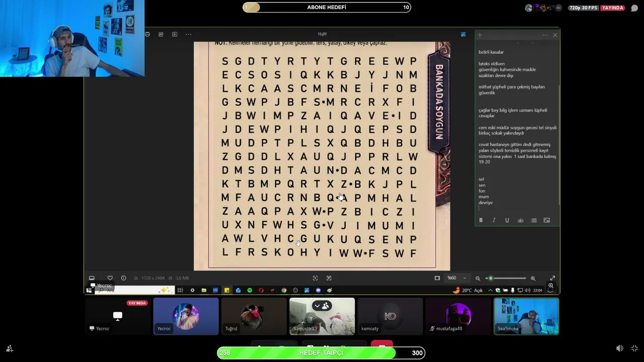Screen dimensions: 644x362
Task: Open the Windows Start menu
Action: [x=89, y=290]
